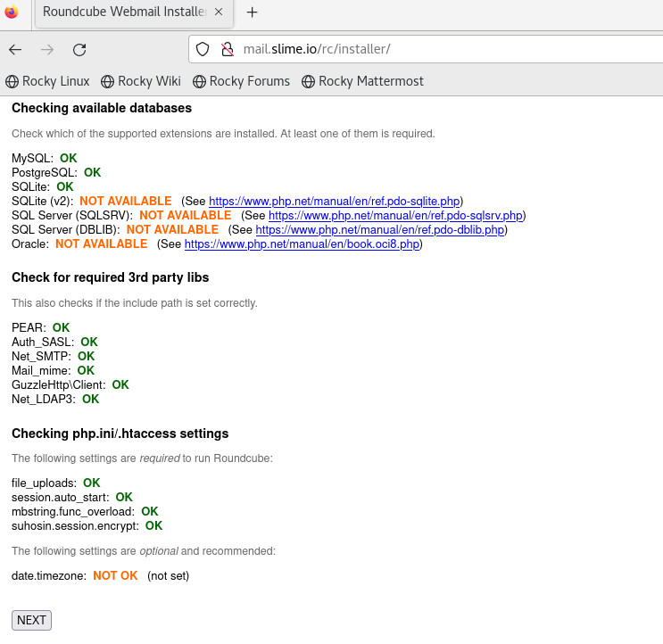This screenshot has height=644, width=663.
Task: Click the 'Auth_SASL:' label
Action: tap(43, 343)
